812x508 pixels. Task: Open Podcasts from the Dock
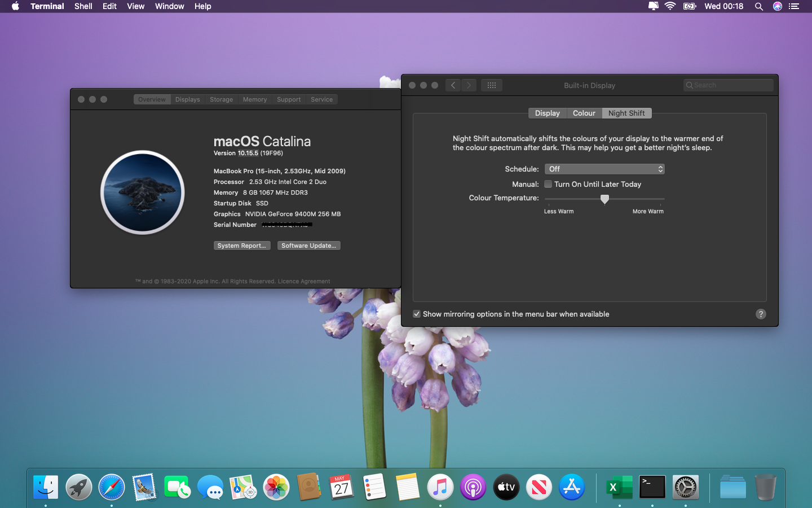pyautogui.click(x=473, y=487)
